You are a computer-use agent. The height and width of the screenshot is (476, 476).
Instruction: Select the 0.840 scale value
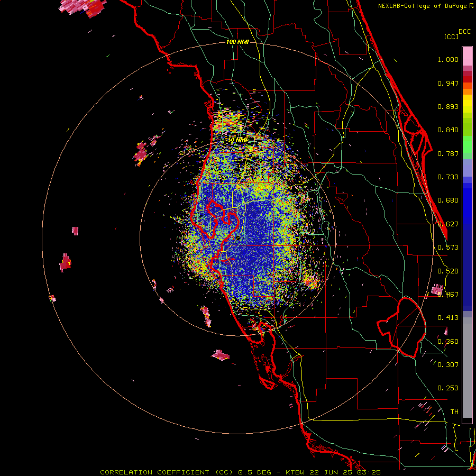(x=448, y=130)
